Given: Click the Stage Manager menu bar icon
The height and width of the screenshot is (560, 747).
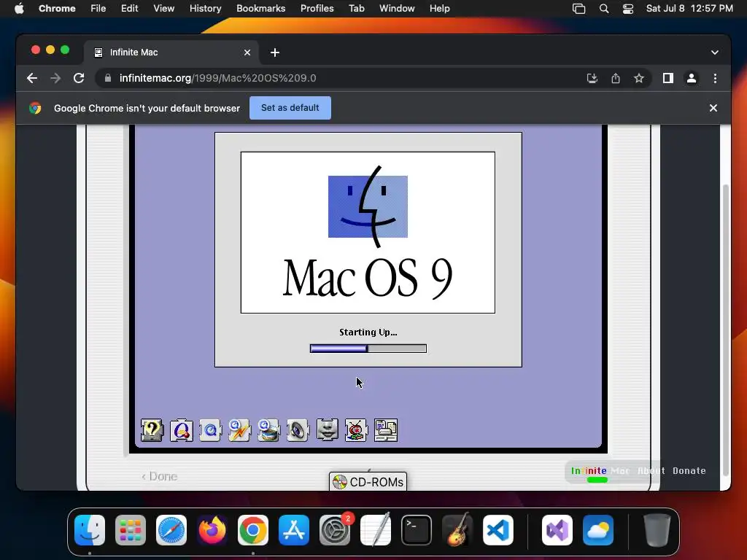Looking at the screenshot, I should point(578,9).
